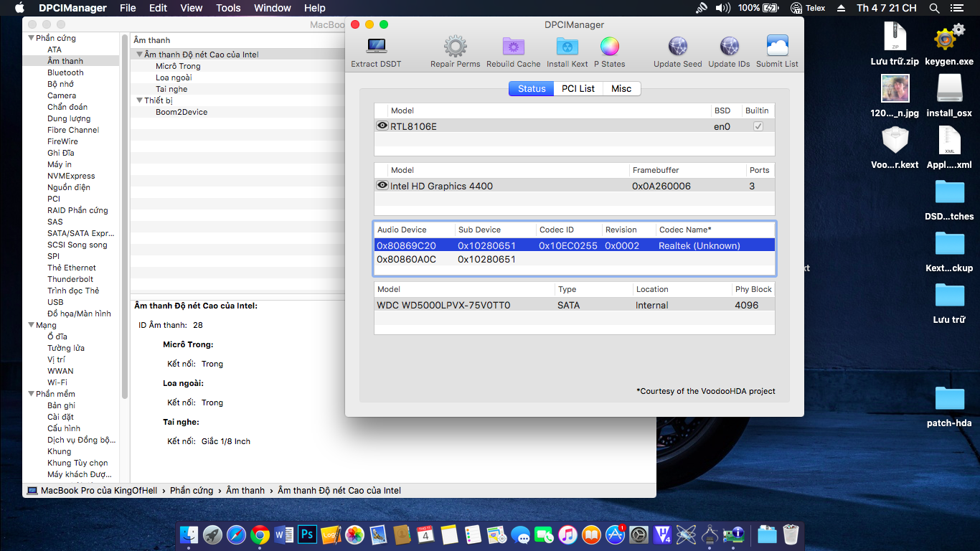The image size is (980, 551).
Task: Select Bluetooth in the hardware sidebar
Action: [65, 72]
